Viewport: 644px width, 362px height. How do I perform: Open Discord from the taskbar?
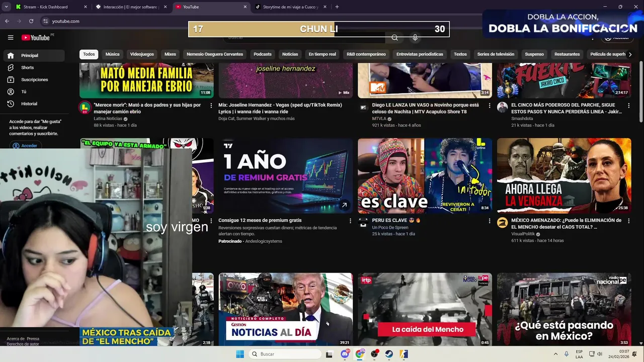[345, 354]
